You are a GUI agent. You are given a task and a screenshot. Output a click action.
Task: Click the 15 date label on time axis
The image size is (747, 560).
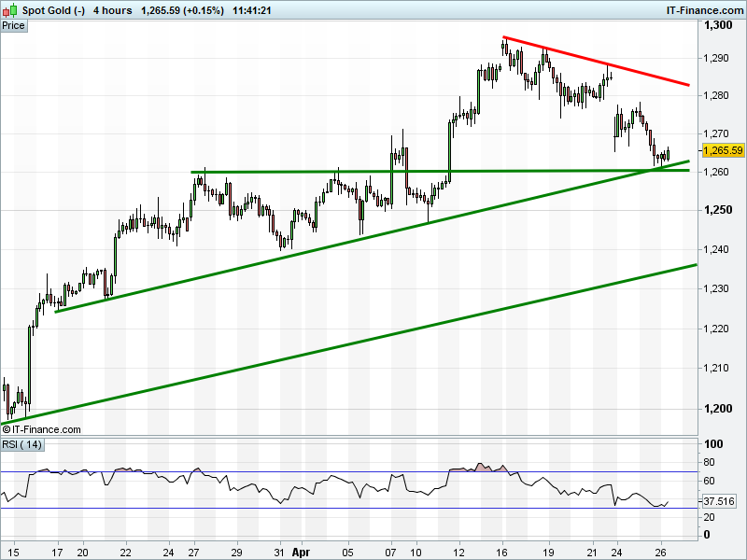pos(13,553)
